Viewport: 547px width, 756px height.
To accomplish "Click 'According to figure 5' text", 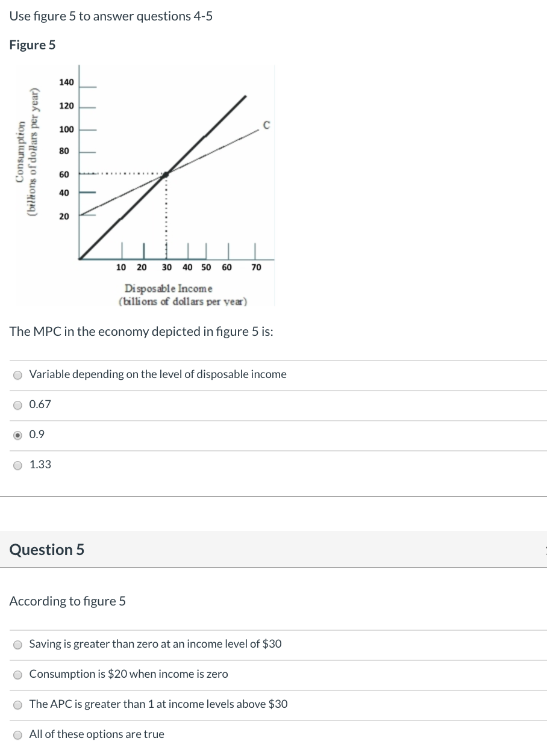I will (67, 601).
